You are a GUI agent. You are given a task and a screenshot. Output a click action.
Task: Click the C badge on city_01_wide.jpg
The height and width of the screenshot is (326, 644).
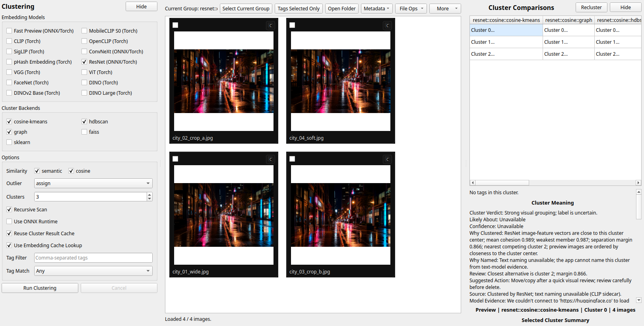point(271,159)
